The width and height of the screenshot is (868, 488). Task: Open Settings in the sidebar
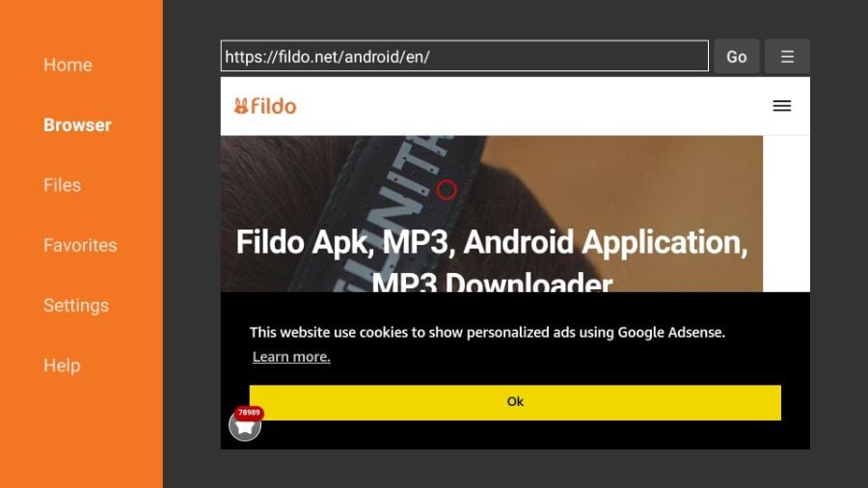(76, 306)
